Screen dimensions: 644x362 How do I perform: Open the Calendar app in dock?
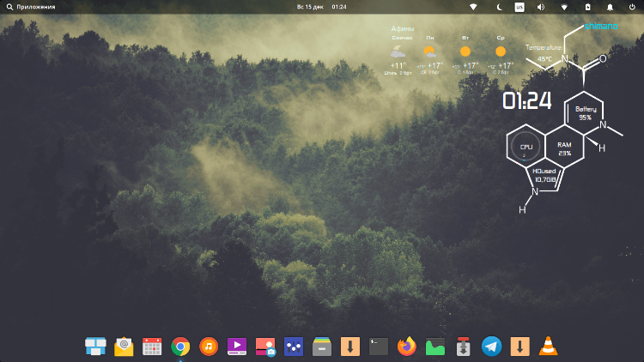coord(152,347)
